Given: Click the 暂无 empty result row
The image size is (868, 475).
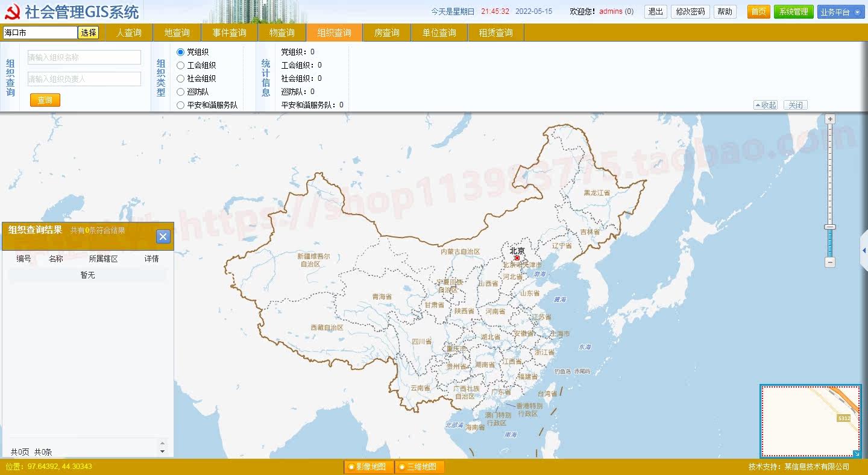Looking at the screenshot, I should [87, 275].
